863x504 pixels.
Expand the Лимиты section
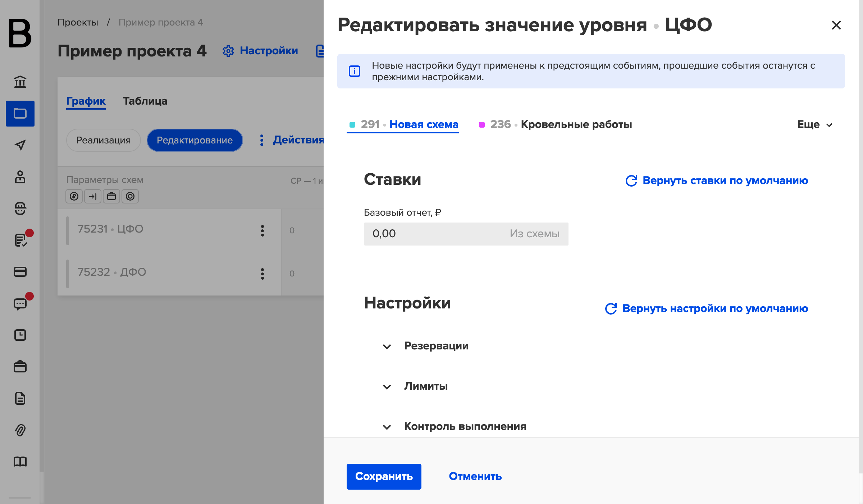click(415, 386)
